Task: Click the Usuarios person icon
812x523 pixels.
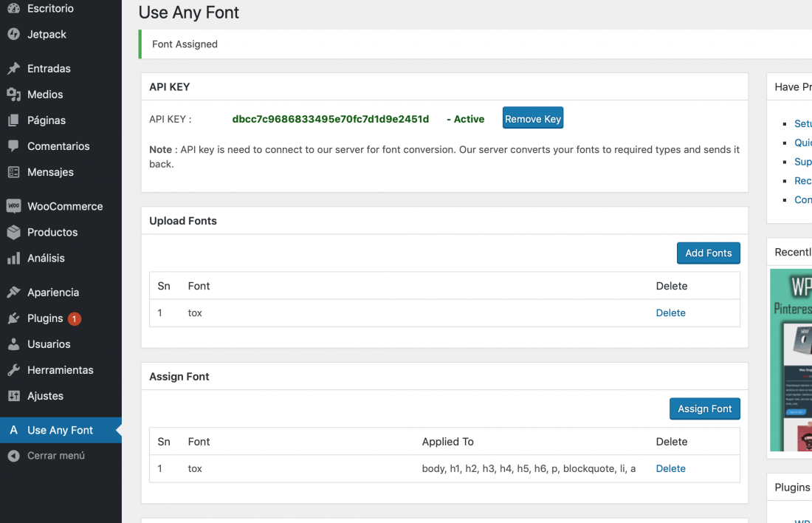Action: click(x=14, y=344)
